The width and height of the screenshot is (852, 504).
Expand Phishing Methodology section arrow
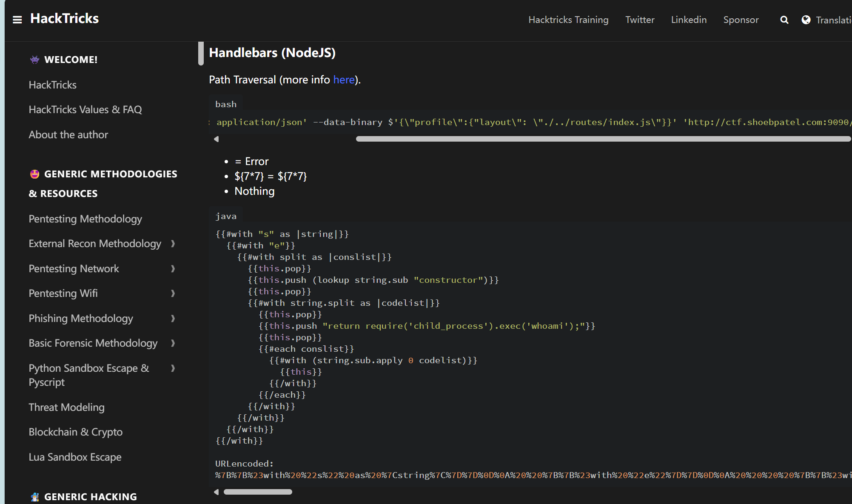coord(173,319)
